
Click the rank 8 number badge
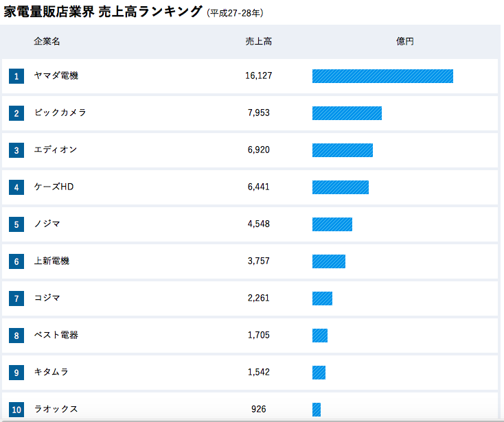point(16,336)
